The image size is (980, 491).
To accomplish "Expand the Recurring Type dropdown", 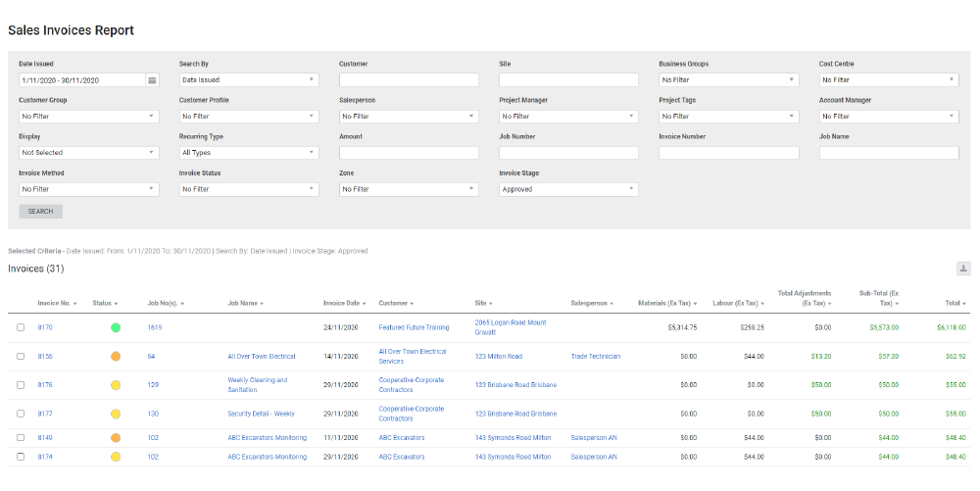I will (x=249, y=153).
